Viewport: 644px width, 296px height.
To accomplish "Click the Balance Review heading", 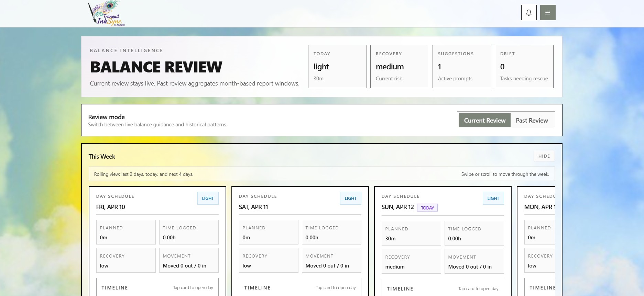I will (156, 67).
